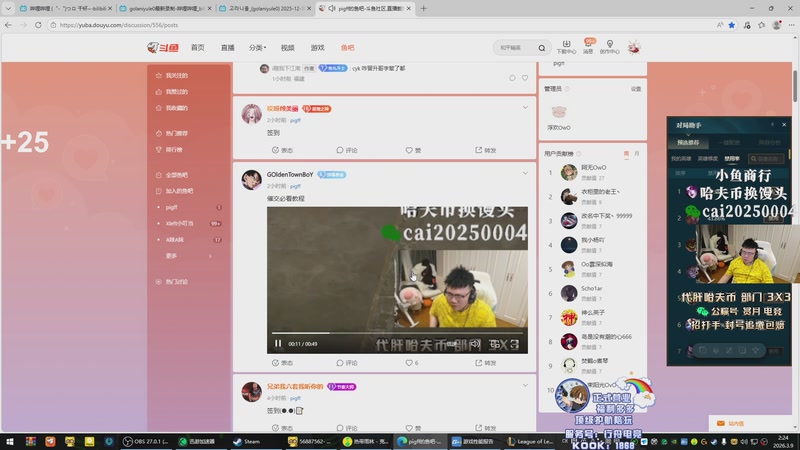Switch to League of Legends taskbar item
800x450 pixels.
click(x=531, y=441)
